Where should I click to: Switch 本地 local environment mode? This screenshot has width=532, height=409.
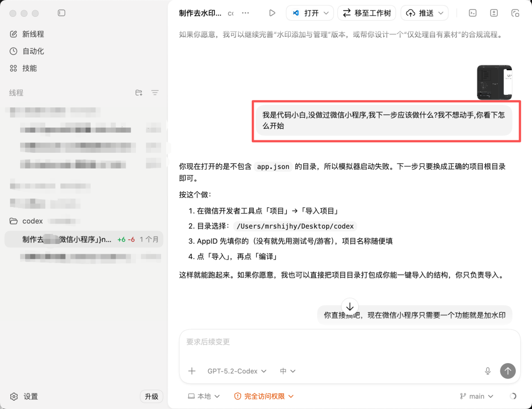tap(203, 396)
